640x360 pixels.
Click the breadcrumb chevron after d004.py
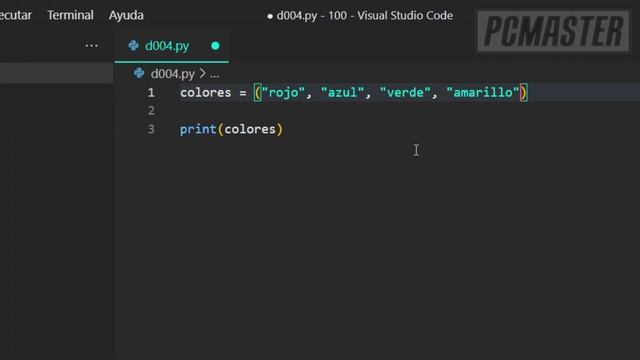[202, 73]
